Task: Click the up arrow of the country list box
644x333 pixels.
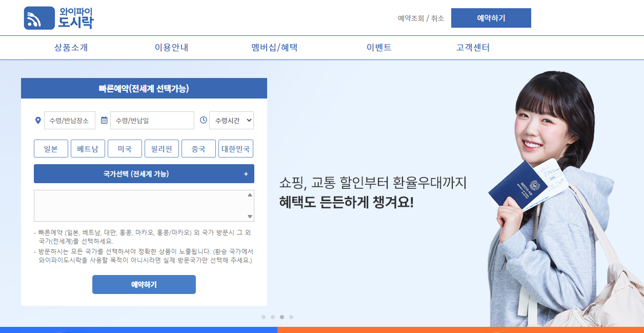Action: [250, 194]
